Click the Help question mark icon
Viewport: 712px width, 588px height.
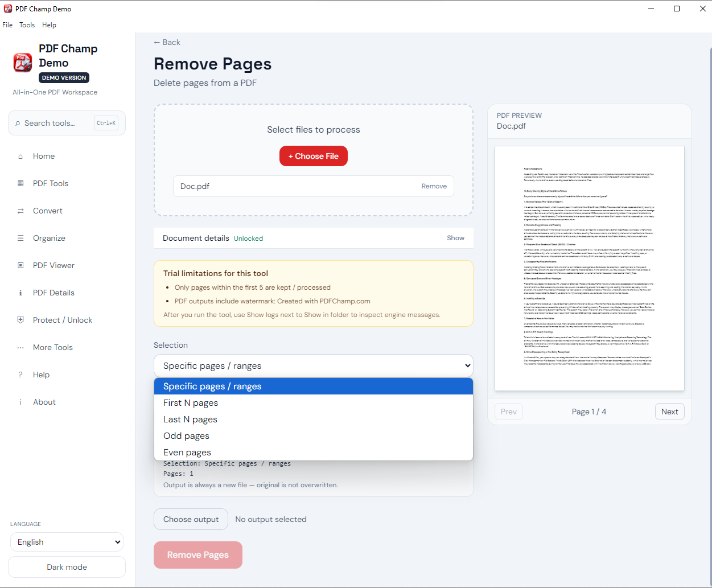pos(20,375)
